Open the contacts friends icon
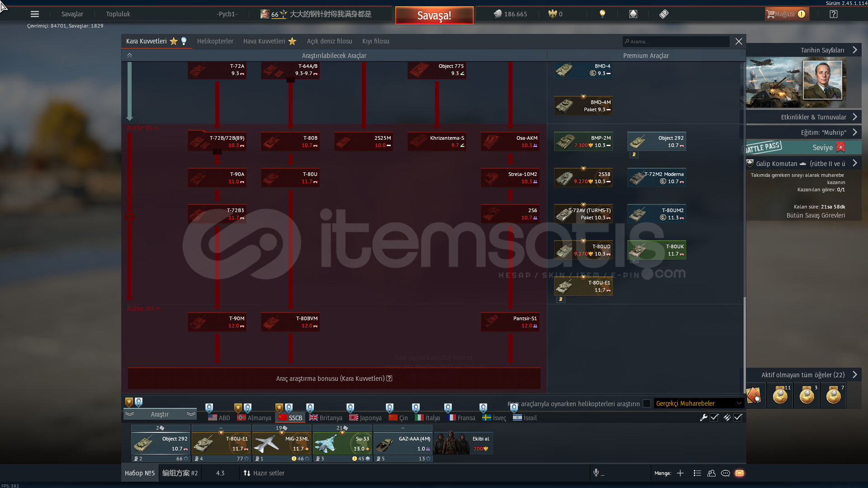Viewport: 868px width, 488px height. [711, 473]
